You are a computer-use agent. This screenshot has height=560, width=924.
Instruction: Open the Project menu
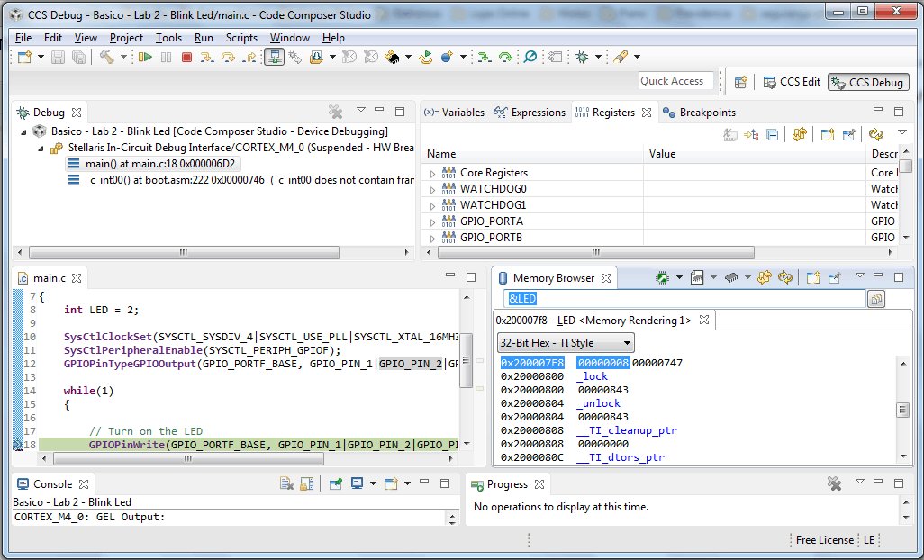coord(126,38)
